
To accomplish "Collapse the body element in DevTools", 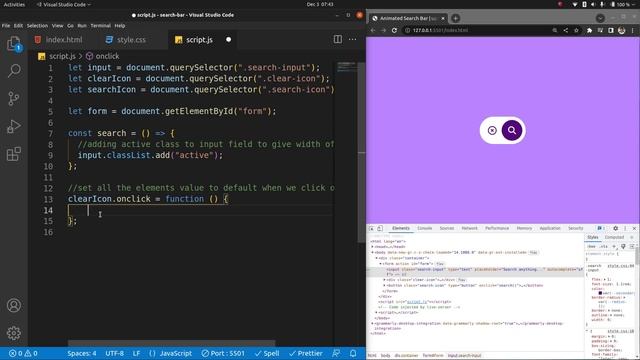I will (x=372, y=253).
